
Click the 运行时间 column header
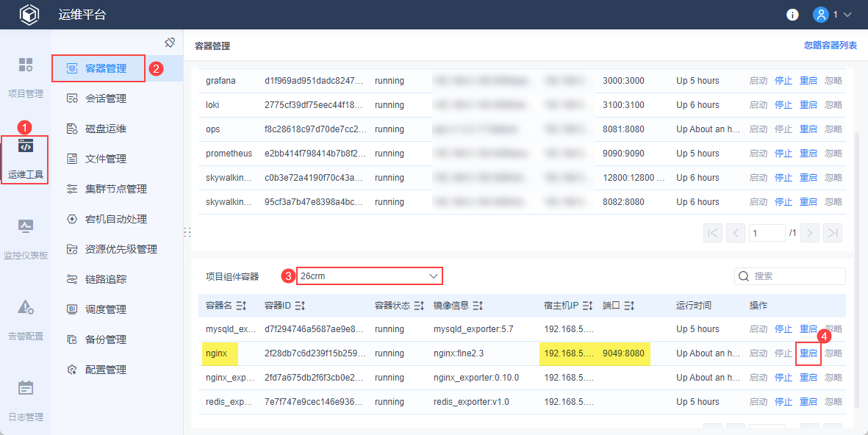(x=694, y=306)
